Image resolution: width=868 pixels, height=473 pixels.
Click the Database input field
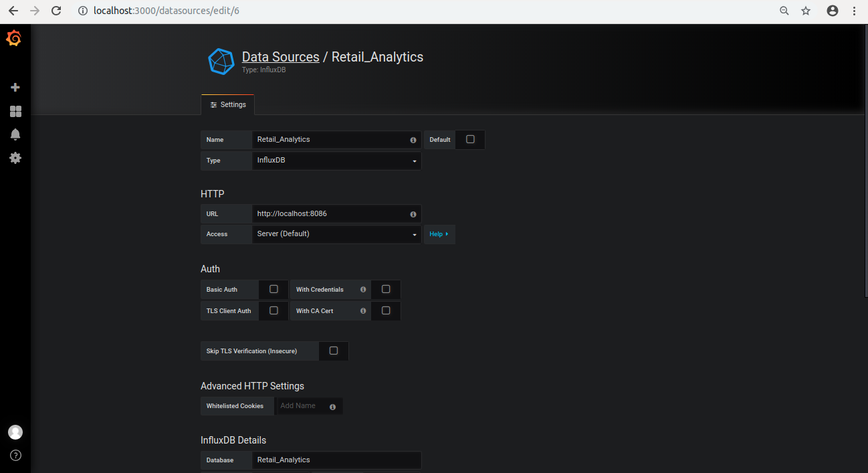(x=336, y=460)
